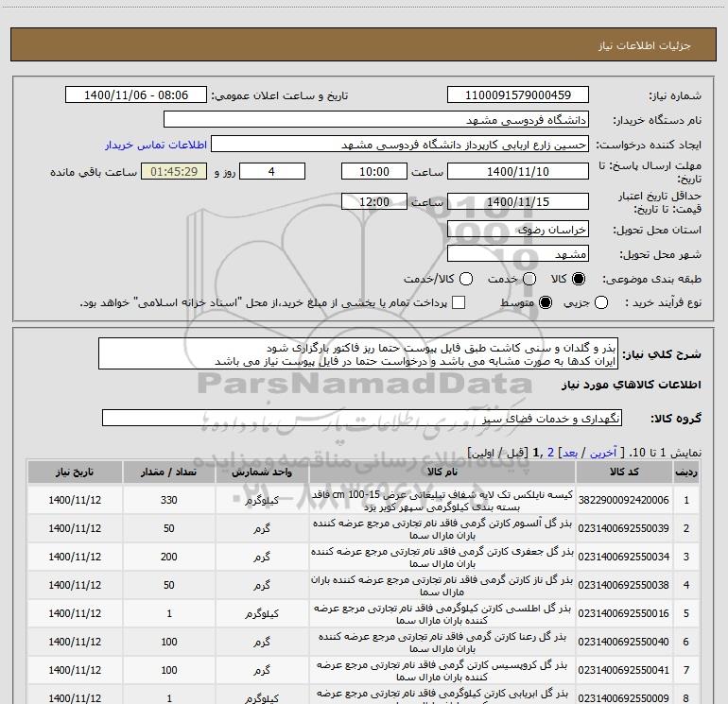Click the requester field حسین زارع اربابی
The image size is (728, 704).
tap(400, 145)
